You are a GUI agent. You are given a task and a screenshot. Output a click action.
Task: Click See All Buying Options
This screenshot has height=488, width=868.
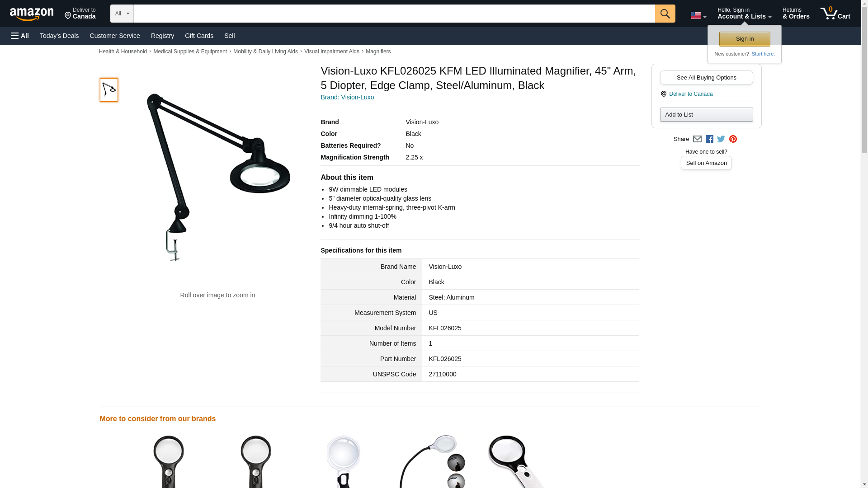(x=706, y=78)
